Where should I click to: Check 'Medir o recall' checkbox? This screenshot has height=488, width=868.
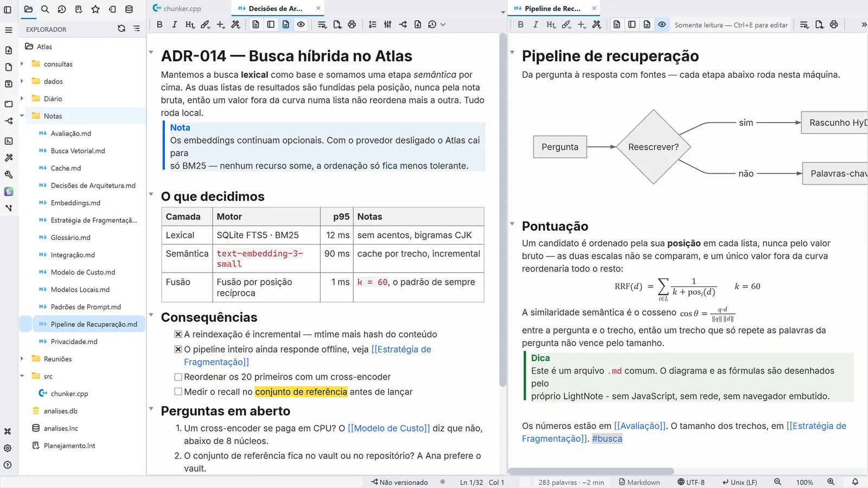click(178, 391)
